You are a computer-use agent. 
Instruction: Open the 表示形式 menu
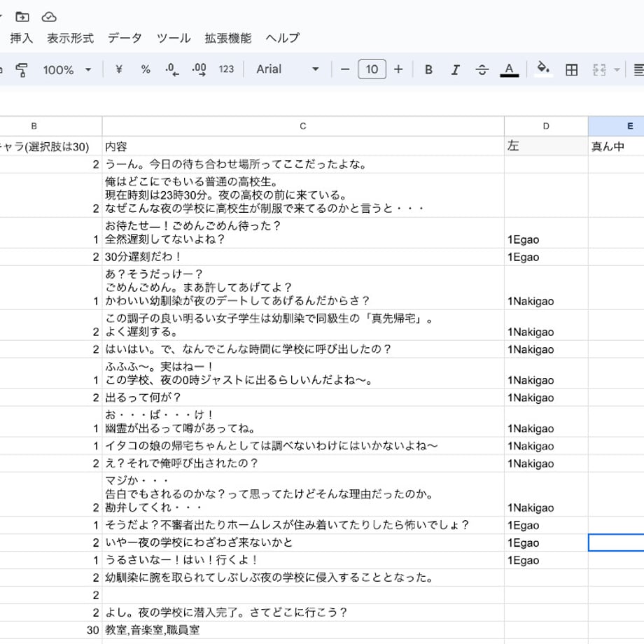click(x=70, y=38)
